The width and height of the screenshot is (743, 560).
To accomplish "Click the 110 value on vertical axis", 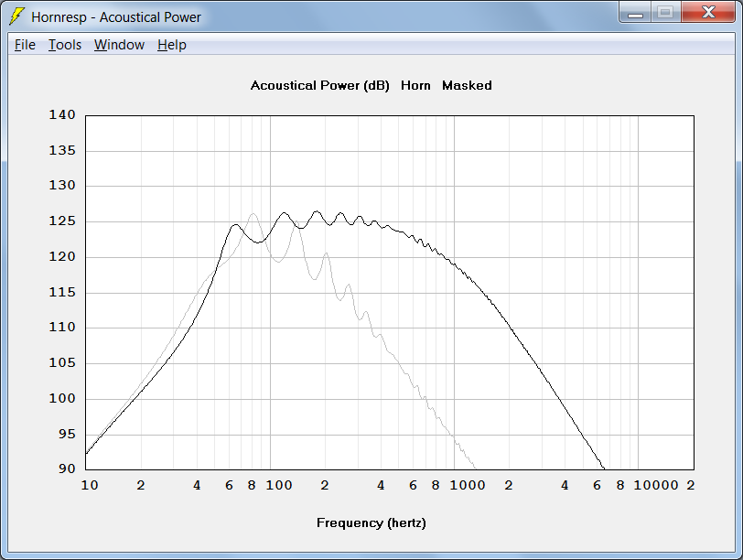I will 62,328.
